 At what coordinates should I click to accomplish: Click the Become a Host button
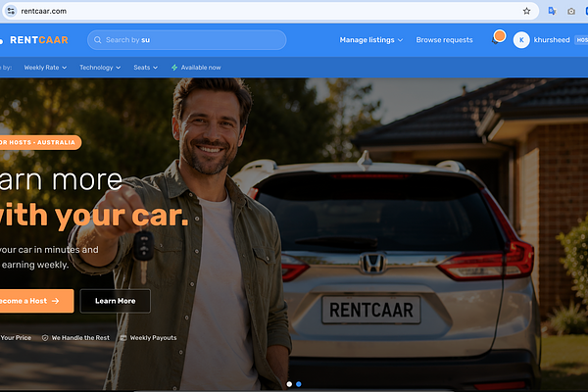(36, 301)
